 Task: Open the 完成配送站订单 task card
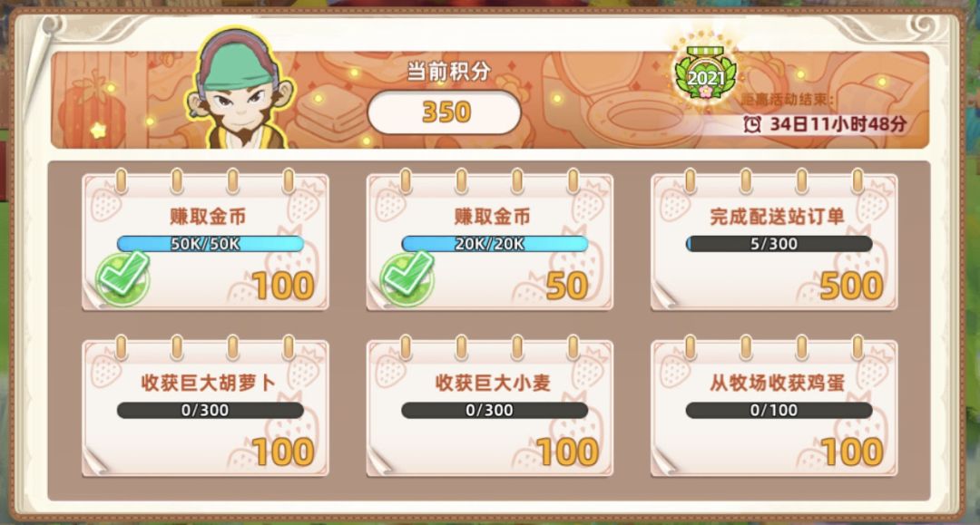pos(774,241)
